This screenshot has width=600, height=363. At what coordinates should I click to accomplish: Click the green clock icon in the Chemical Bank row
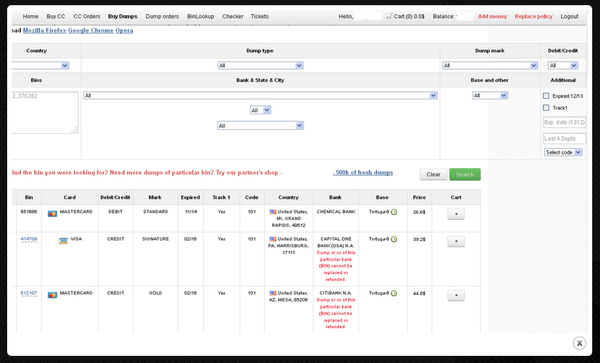(x=394, y=212)
